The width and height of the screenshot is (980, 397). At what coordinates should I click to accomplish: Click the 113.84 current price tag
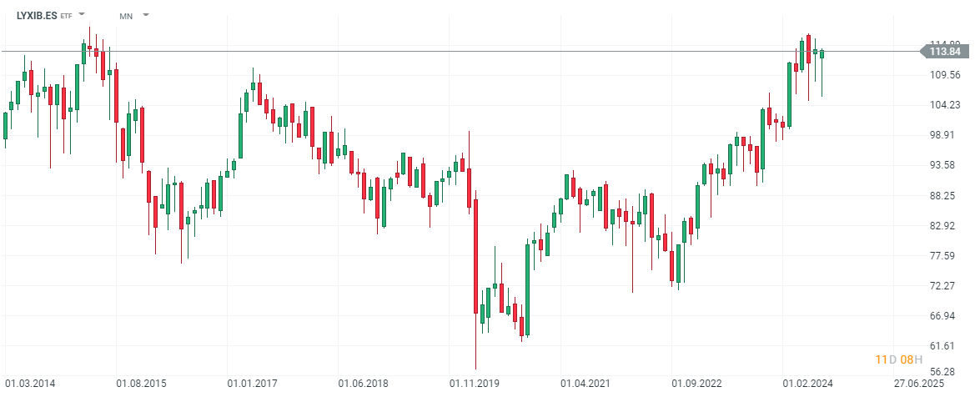943,52
